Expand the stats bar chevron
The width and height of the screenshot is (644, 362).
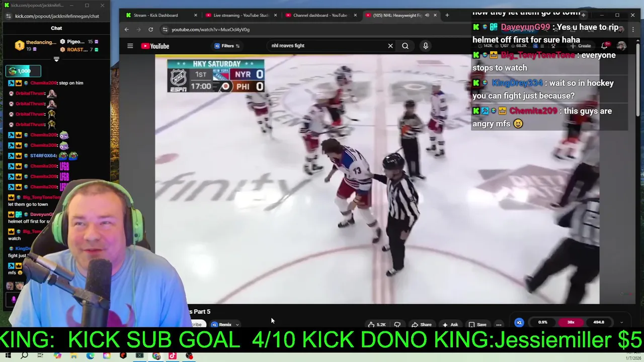(x=621, y=322)
